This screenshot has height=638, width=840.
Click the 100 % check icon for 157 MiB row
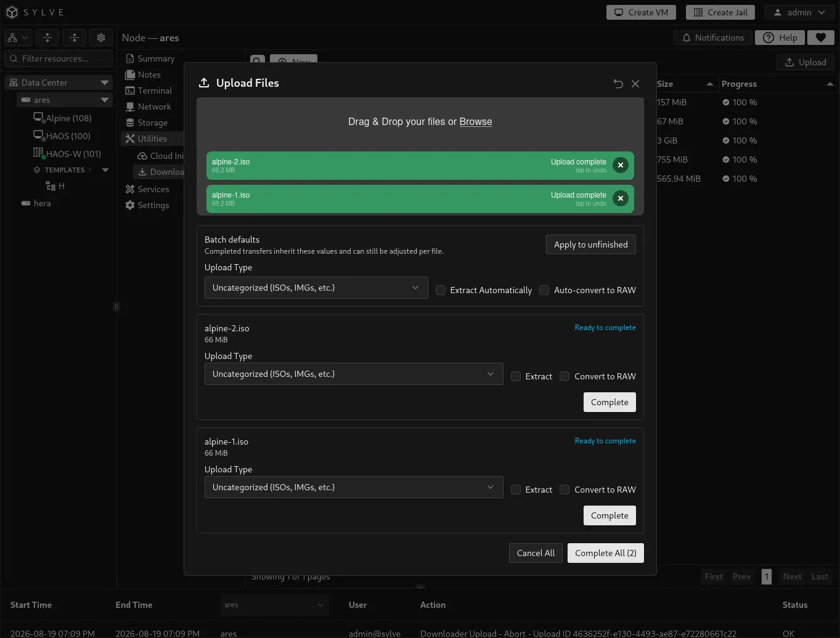tap(726, 102)
